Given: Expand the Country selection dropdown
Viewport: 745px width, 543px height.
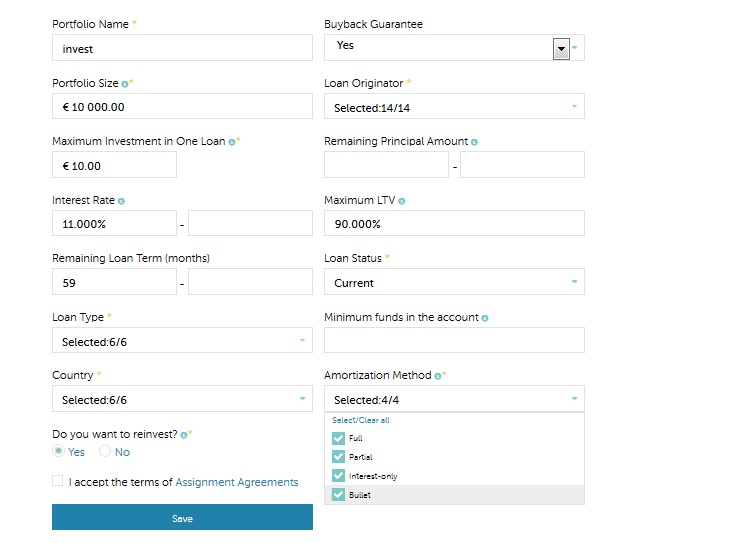Looking at the screenshot, I should click(x=182, y=400).
